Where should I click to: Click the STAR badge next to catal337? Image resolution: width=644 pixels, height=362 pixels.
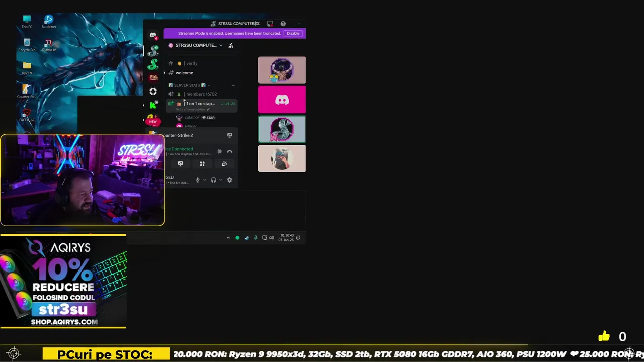coord(208,118)
